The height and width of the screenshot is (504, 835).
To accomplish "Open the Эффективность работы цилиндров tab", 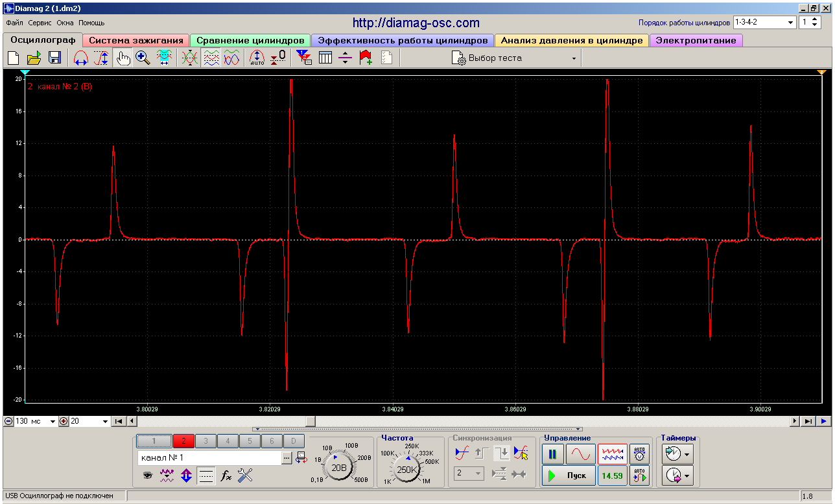I will tap(403, 40).
